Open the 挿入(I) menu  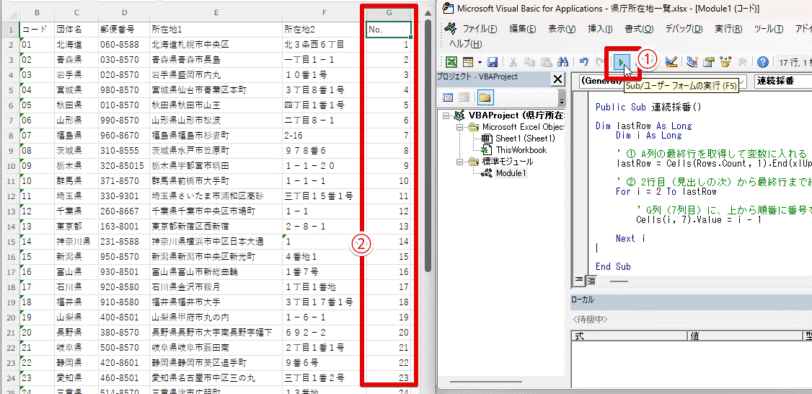pyautogui.click(x=600, y=29)
